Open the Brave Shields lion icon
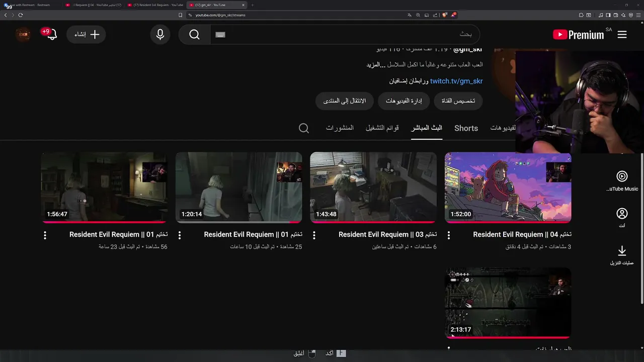 coord(444,15)
